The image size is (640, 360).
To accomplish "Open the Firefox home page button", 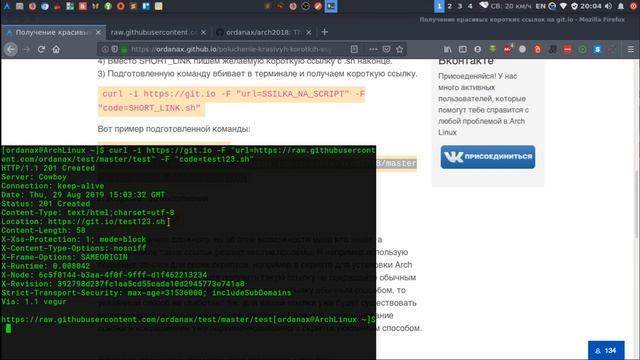I will [56, 49].
